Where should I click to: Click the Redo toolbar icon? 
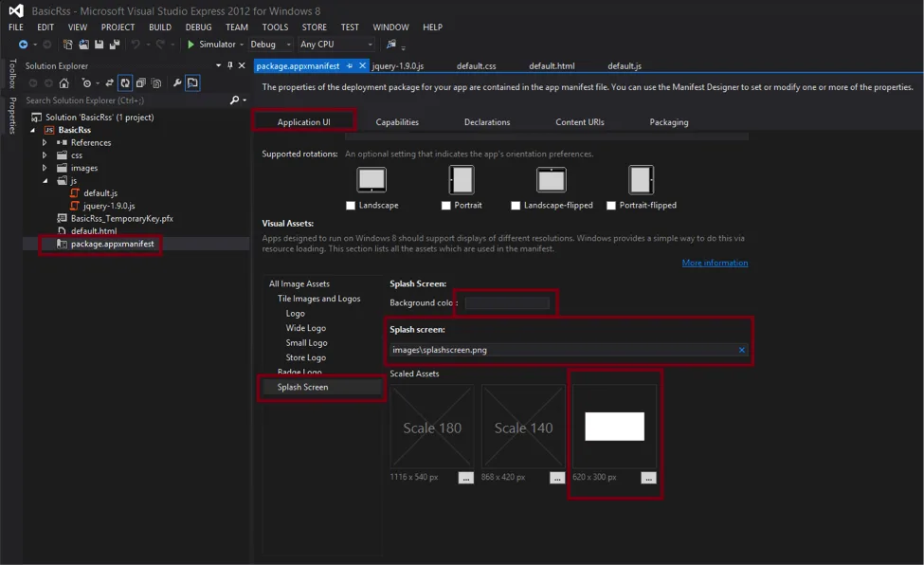[x=160, y=45]
